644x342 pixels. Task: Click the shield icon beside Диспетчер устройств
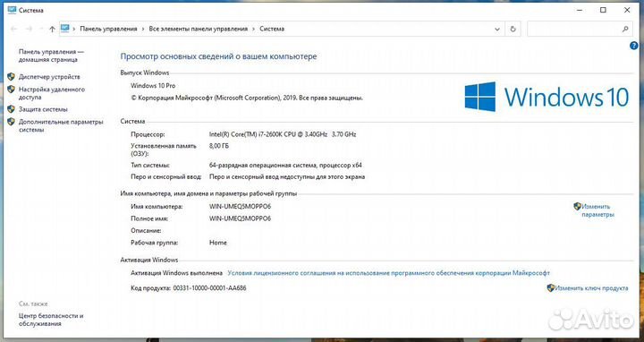point(11,76)
